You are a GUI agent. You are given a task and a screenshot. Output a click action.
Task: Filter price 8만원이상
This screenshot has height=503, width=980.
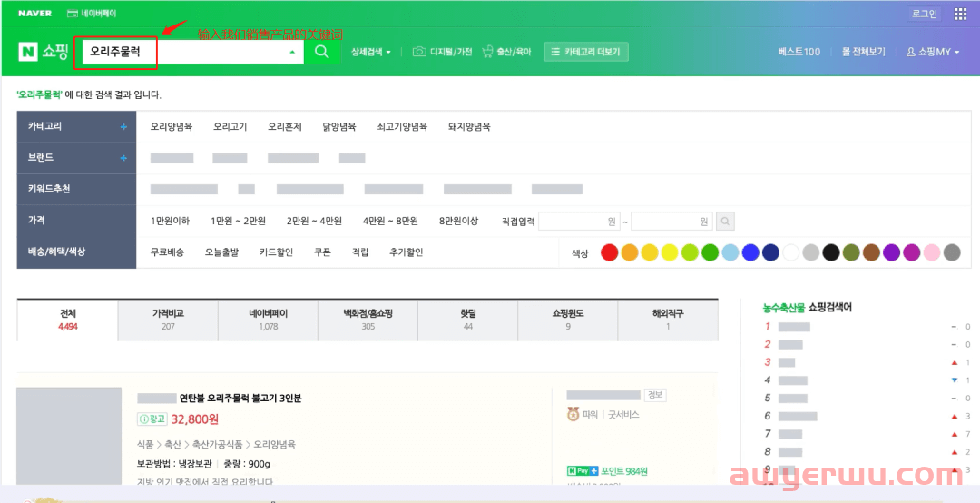(459, 221)
